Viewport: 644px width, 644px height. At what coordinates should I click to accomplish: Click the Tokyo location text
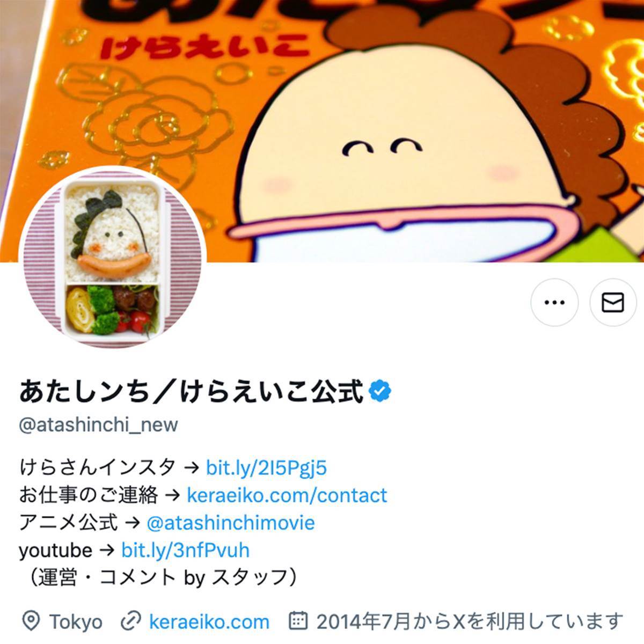click(76, 622)
